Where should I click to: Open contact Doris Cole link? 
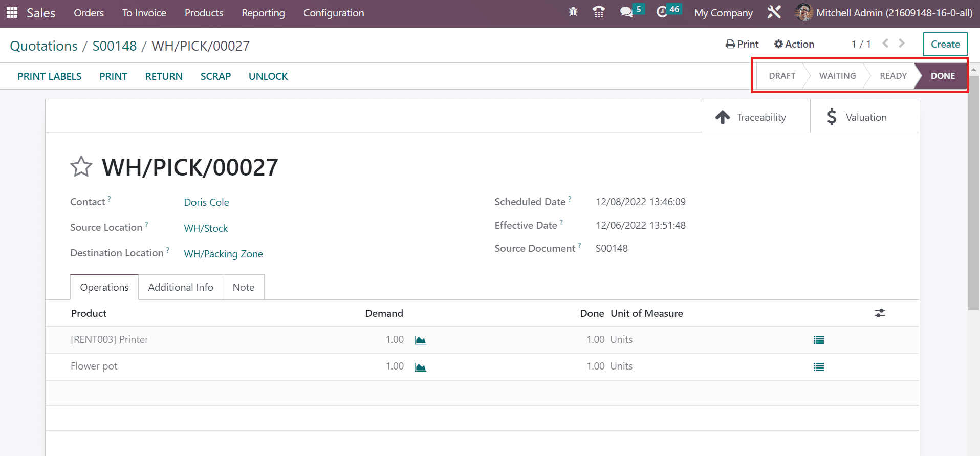pyautogui.click(x=206, y=202)
